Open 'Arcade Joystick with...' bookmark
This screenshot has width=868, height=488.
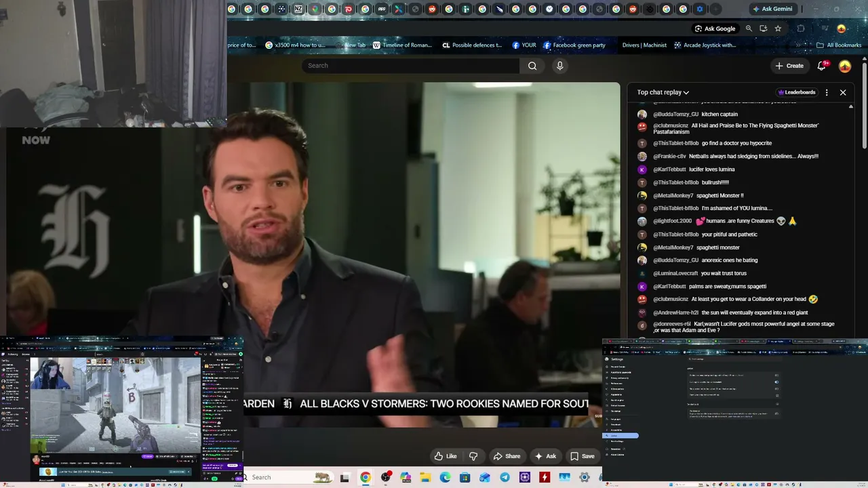(x=705, y=45)
